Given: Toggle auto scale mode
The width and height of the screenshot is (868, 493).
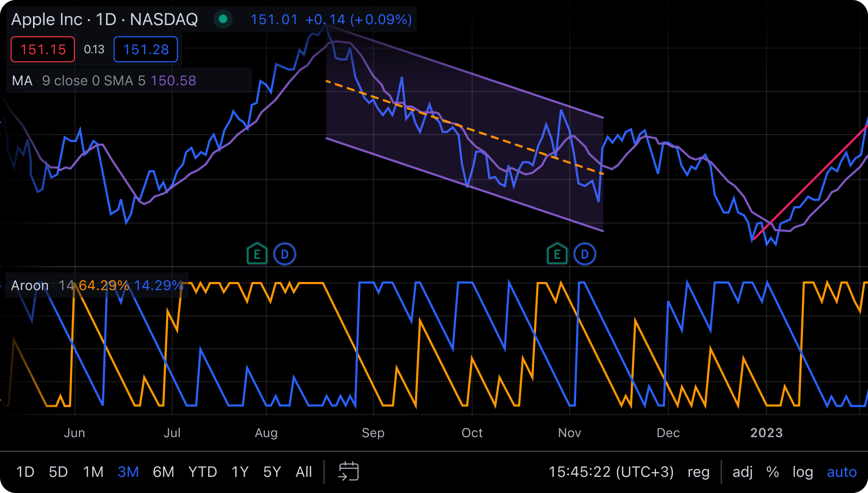Looking at the screenshot, I should 841,472.
